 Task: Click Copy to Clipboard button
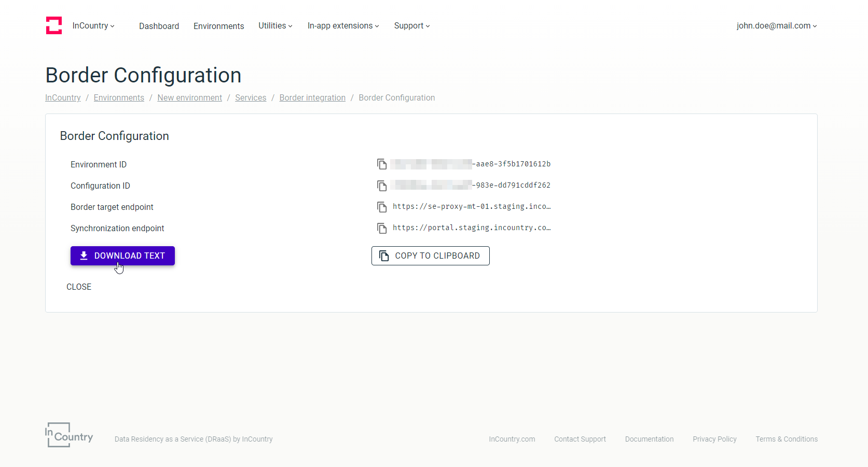(x=431, y=256)
